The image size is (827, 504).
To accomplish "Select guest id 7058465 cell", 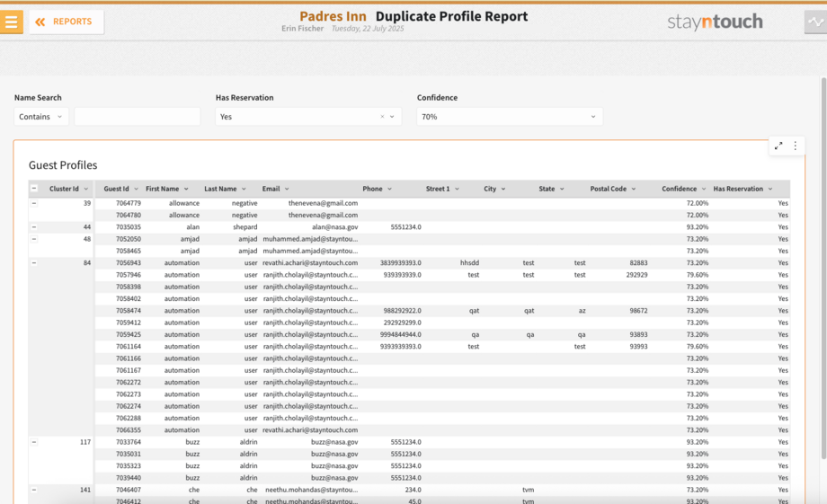I will point(129,251).
